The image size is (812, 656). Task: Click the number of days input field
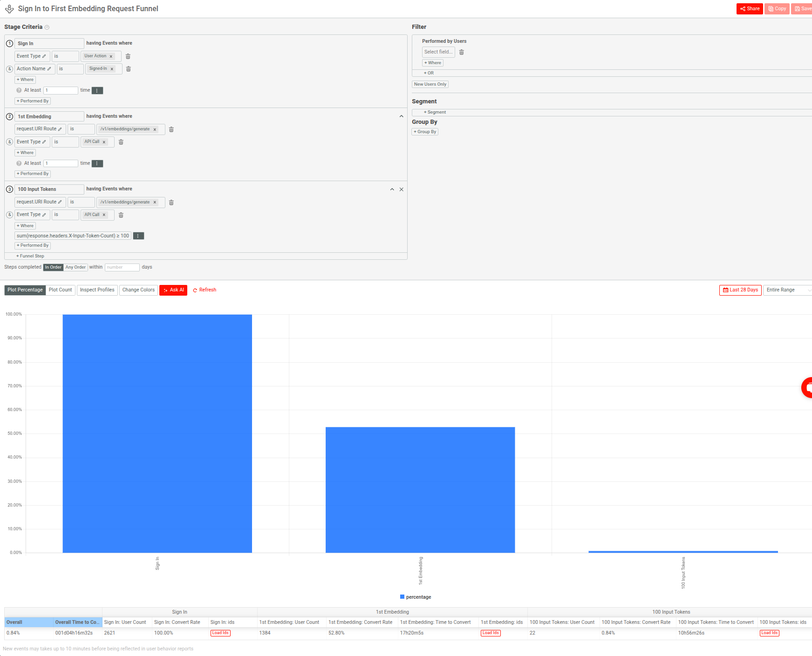[122, 267]
